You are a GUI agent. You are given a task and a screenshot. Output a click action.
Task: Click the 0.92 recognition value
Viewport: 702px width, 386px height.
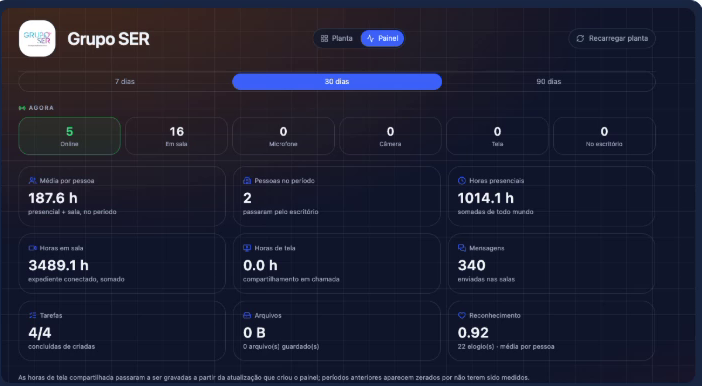click(473, 333)
